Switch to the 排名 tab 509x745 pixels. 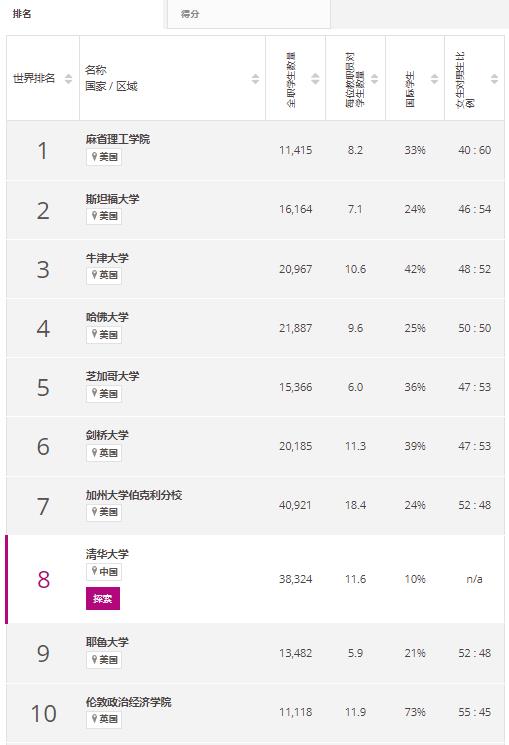pos(82,14)
